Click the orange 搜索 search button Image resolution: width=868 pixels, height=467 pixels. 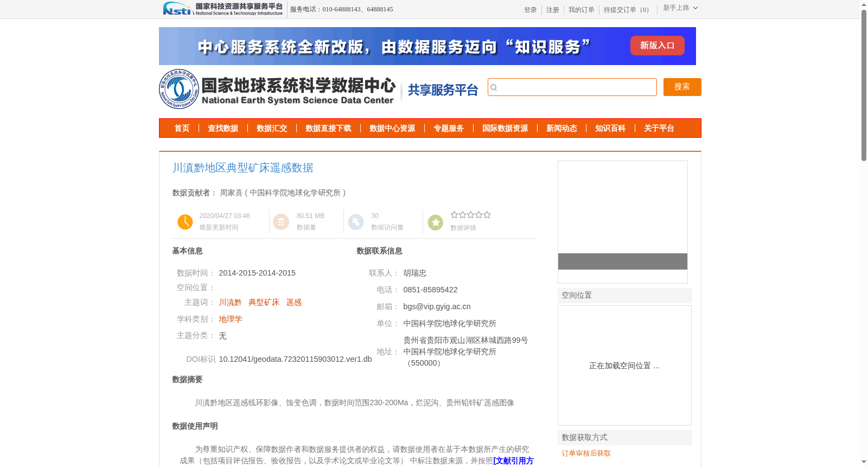point(682,87)
